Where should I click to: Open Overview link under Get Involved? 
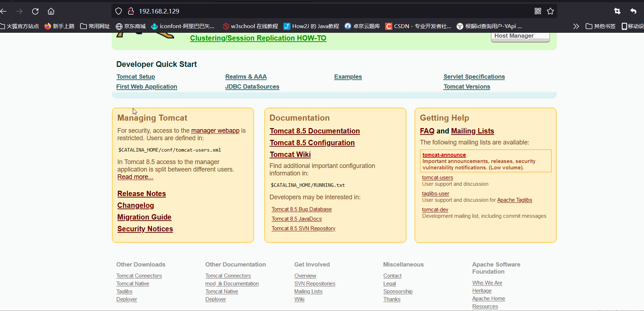tap(305, 276)
